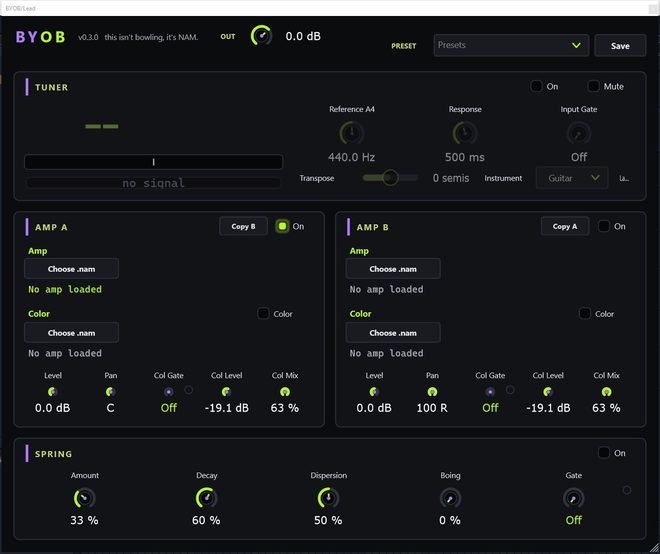The width and height of the screenshot is (660, 554).
Task: Click Choose .nam under Amp B Color
Action: pyautogui.click(x=393, y=333)
